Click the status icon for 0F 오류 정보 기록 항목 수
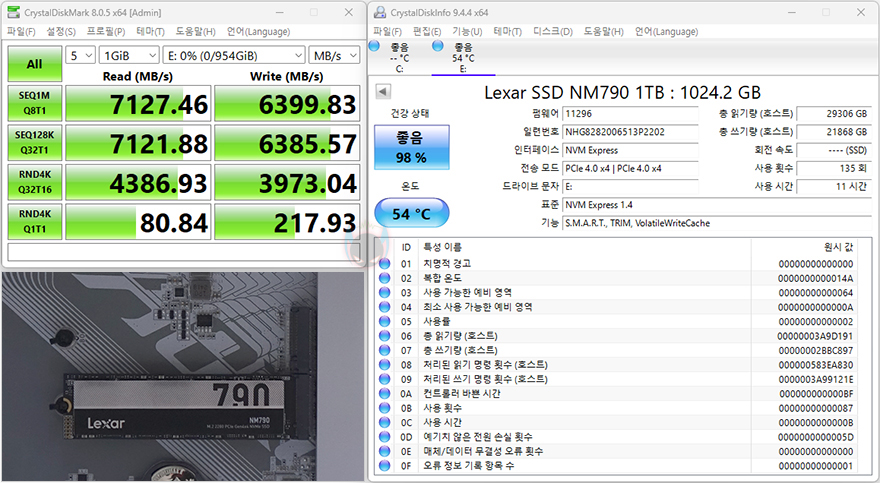This screenshot has height=483, width=880. click(384, 466)
